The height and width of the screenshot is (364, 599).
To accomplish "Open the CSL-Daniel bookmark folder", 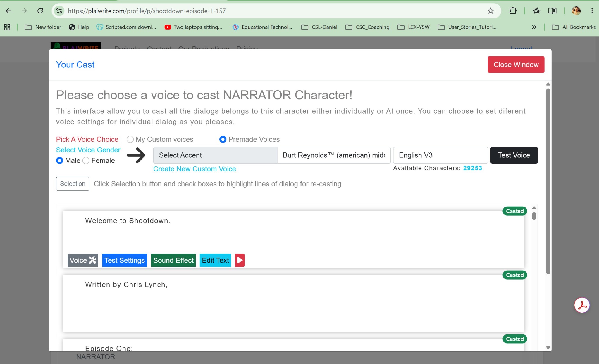I will tap(319, 27).
